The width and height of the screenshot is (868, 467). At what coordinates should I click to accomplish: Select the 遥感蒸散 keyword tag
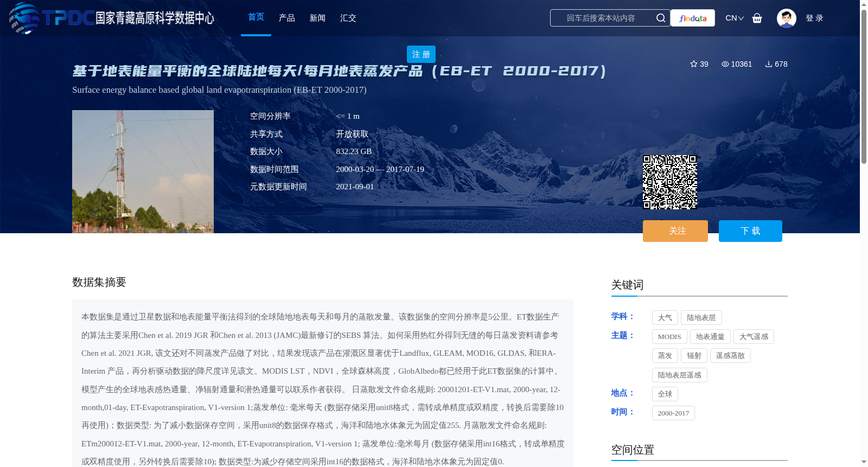coord(730,356)
